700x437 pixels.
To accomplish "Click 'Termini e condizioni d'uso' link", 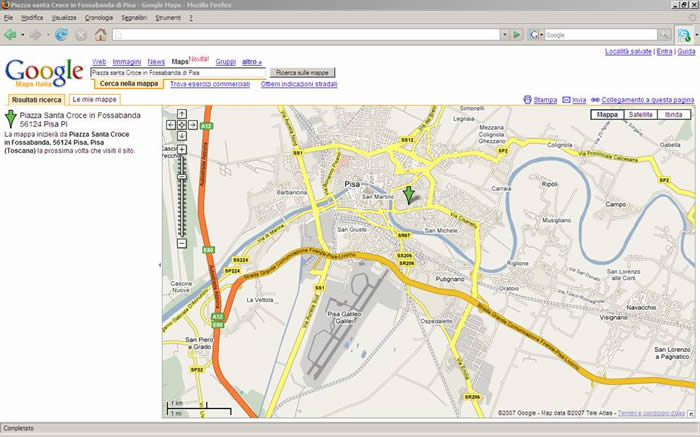I will 651,413.
